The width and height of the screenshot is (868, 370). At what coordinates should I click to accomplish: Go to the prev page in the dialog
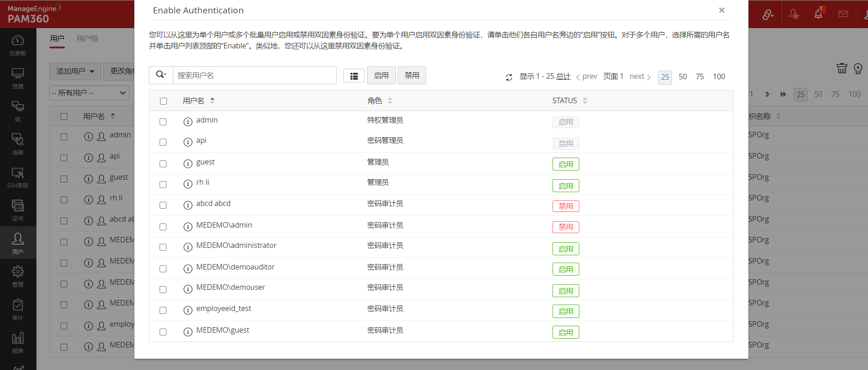[587, 76]
